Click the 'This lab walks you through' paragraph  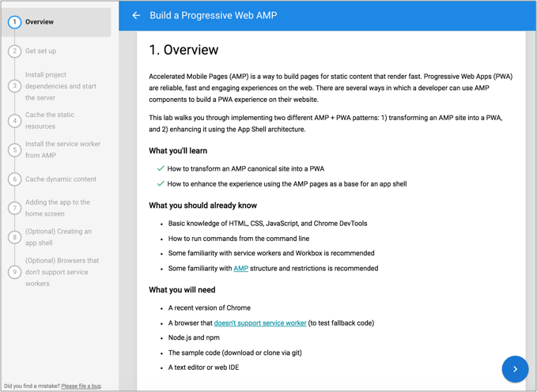point(326,123)
